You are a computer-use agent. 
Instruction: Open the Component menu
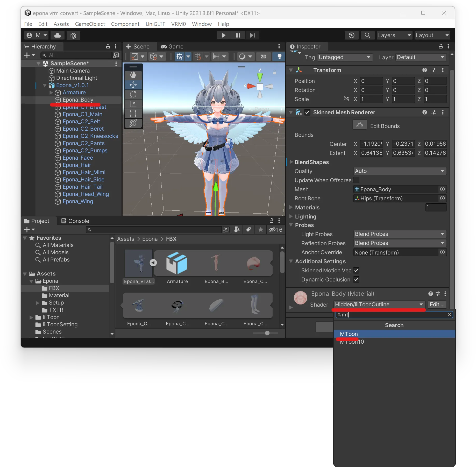125,24
